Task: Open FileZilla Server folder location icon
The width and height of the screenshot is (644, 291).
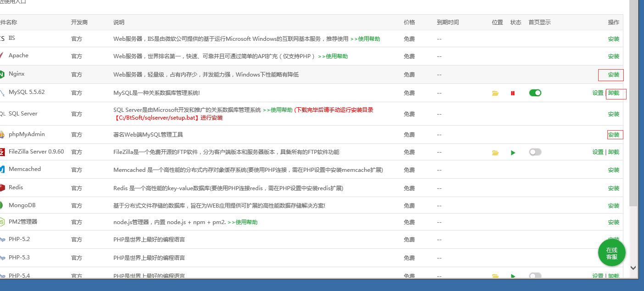Action: tap(495, 153)
